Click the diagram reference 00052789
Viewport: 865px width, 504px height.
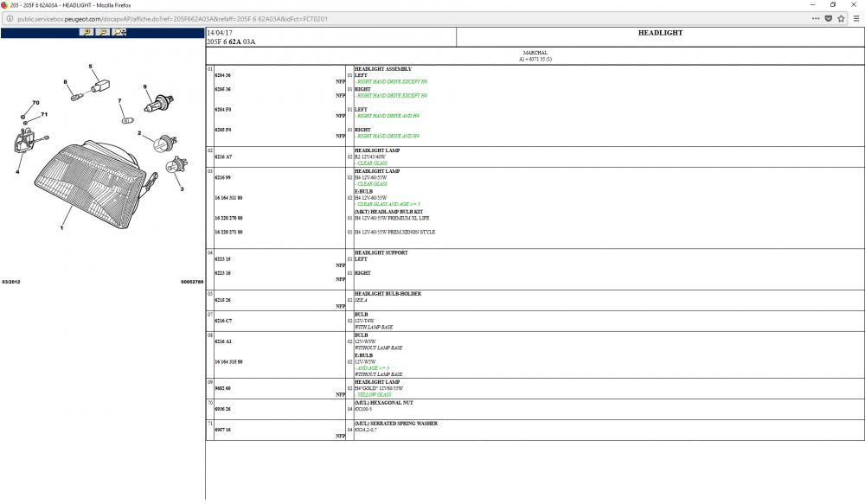pyautogui.click(x=192, y=282)
